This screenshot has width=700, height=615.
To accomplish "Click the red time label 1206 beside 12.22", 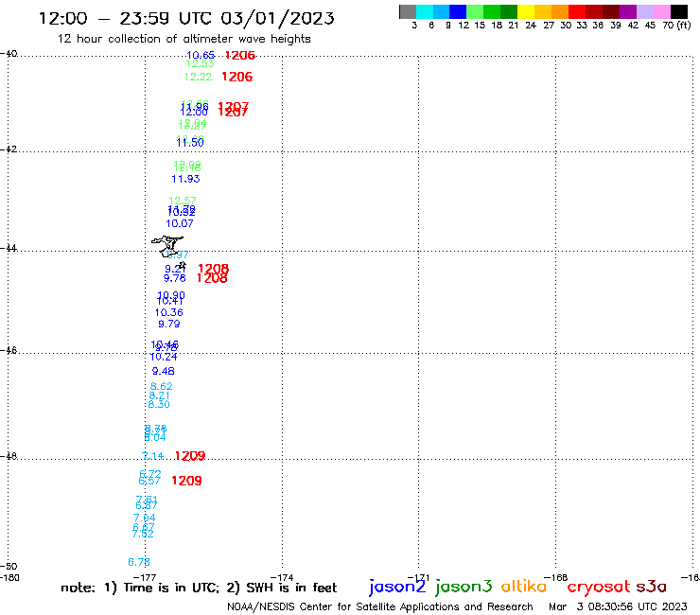I will click(x=237, y=77).
